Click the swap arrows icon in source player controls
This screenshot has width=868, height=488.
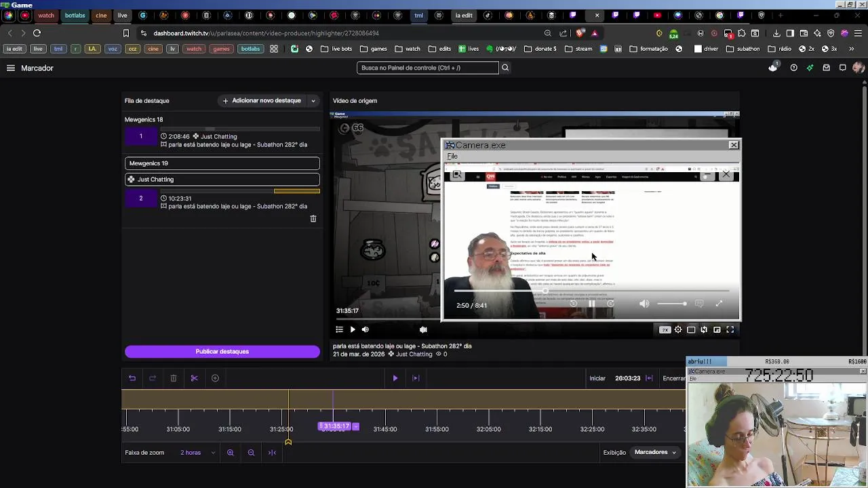coord(704,329)
